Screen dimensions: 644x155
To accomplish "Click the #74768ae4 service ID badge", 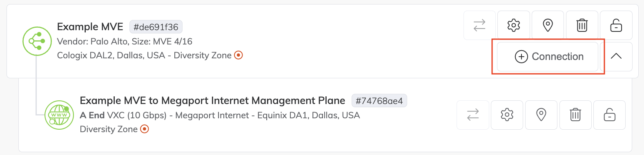I will [379, 101].
